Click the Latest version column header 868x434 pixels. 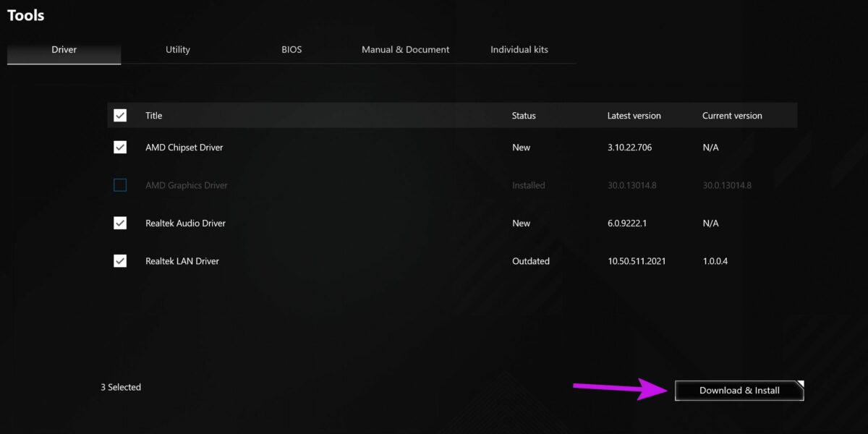tap(634, 116)
